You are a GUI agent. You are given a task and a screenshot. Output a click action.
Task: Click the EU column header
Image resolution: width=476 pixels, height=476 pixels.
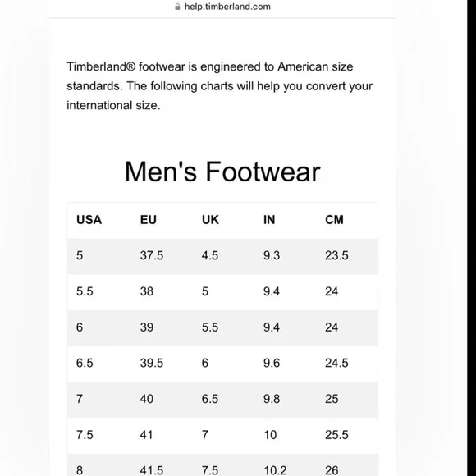coord(149,220)
